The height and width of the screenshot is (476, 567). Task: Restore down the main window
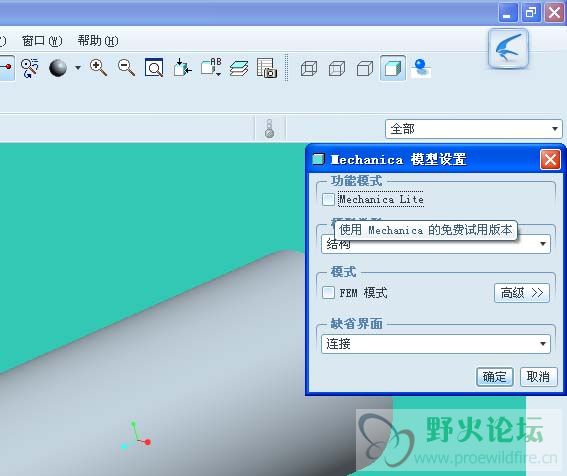531,13
